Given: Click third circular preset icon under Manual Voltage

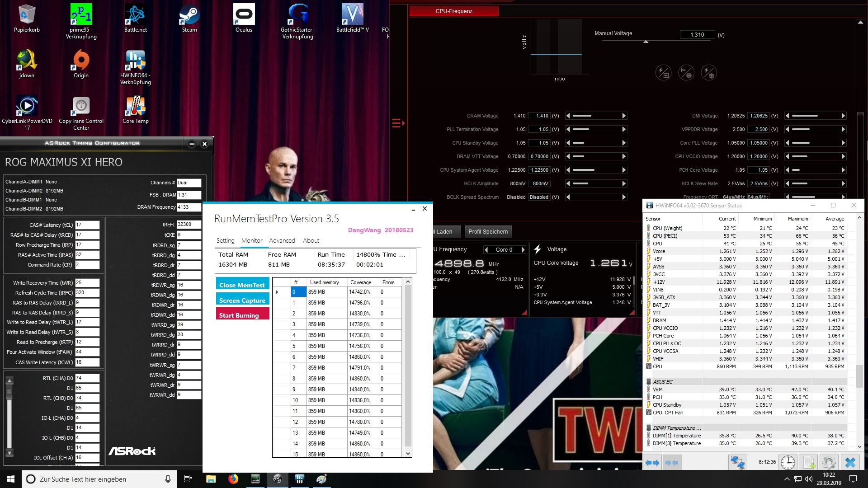Looking at the screenshot, I should tap(709, 72).
